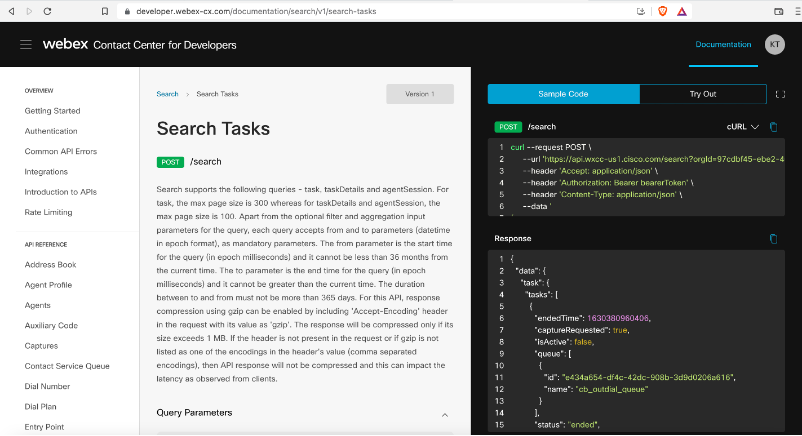Expand code panel to fullscreen
Screen dimensions: 802x436
tap(781, 94)
